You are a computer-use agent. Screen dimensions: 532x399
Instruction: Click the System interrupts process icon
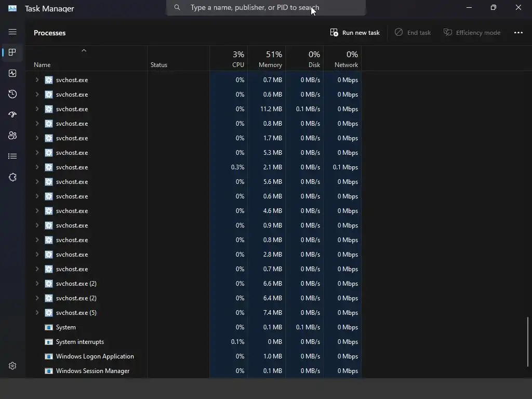[49, 342]
